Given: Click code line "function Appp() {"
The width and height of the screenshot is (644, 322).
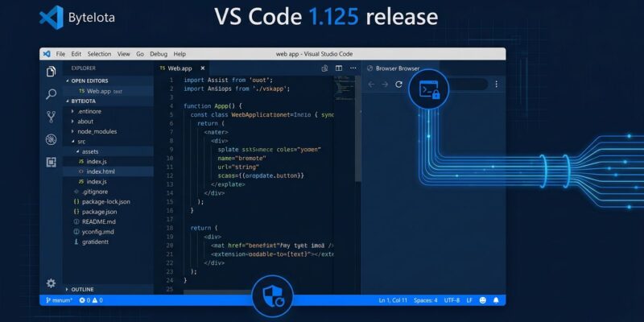Looking at the screenshot, I should [x=213, y=106].
